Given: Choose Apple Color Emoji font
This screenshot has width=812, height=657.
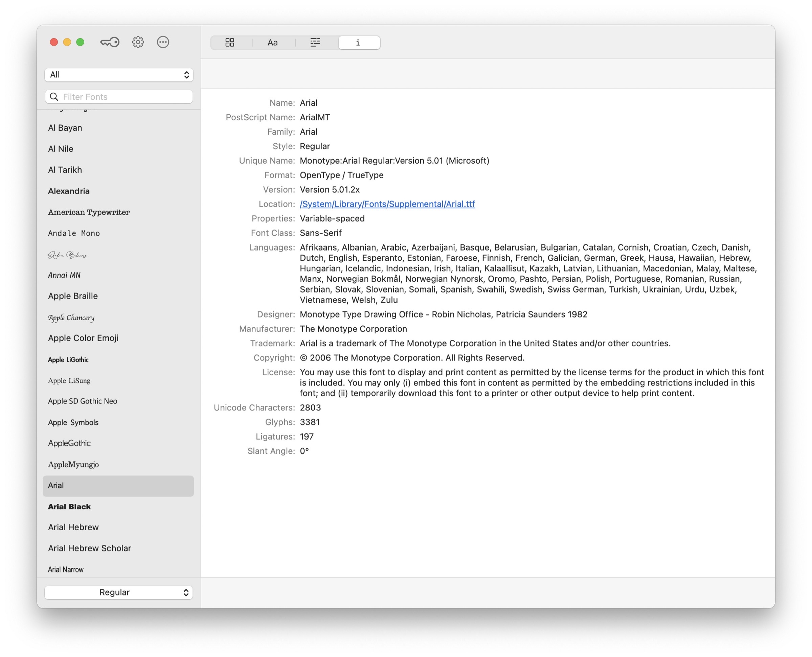Looking at the screenshot, I should point(83,338).
